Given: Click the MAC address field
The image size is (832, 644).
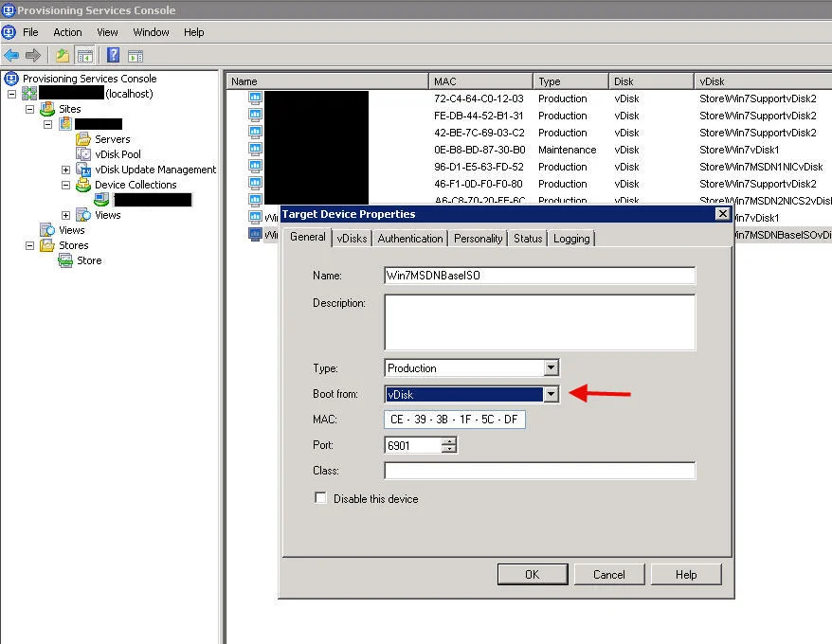Looking at the screenshot, I should 455,420.
